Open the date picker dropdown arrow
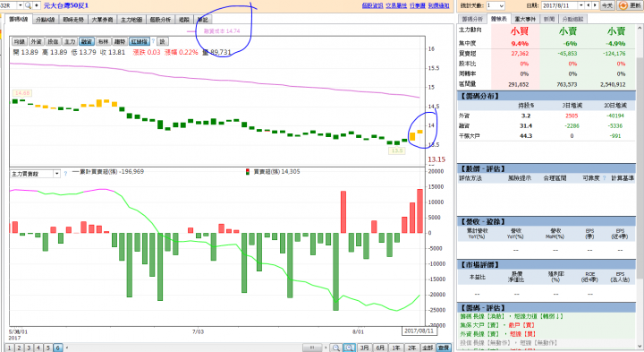The height and width of the screenshot is (352, 644). tap(581, 5)
